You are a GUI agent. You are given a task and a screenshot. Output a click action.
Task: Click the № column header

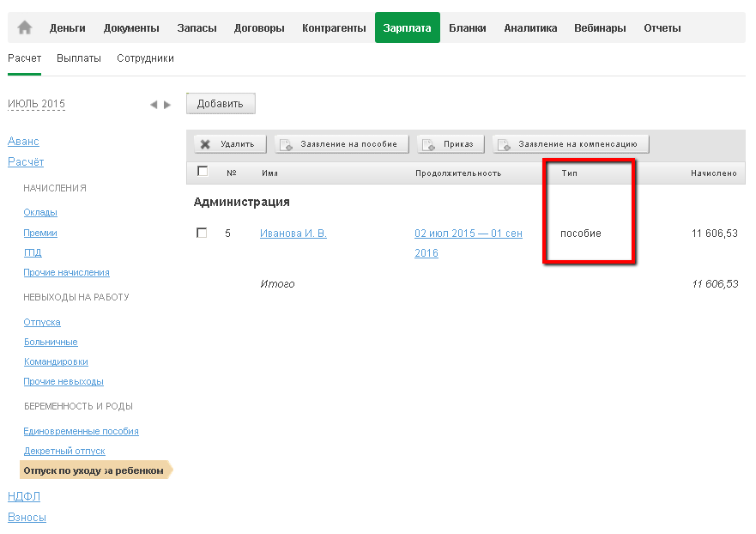tap(232, 173)
